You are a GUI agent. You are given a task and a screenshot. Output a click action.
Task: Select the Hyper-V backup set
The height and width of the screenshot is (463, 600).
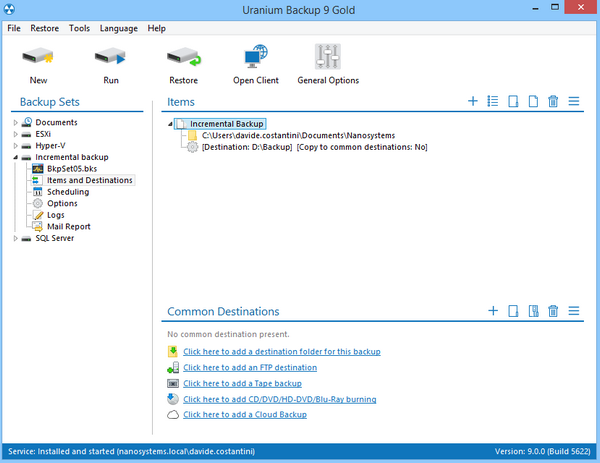[50, 145]
